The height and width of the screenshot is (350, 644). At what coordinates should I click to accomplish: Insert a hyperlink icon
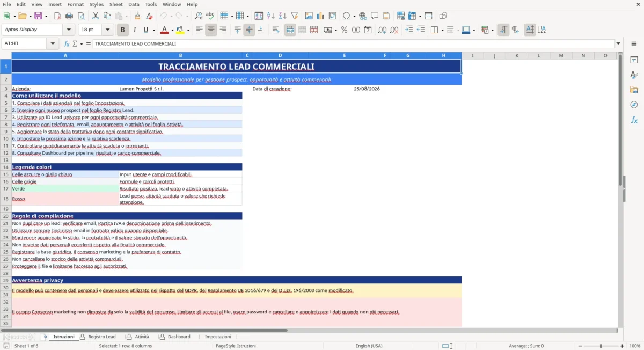click(x=363, y=16)
